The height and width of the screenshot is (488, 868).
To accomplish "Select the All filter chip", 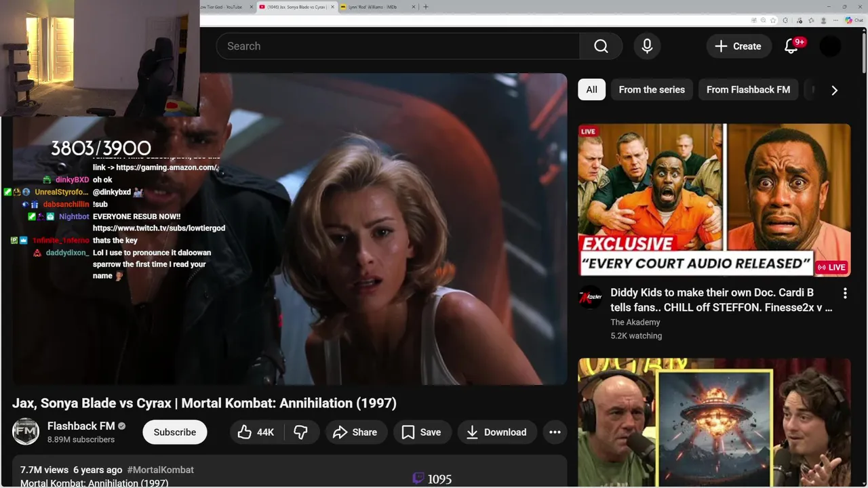I will click(x=592, y=89).
